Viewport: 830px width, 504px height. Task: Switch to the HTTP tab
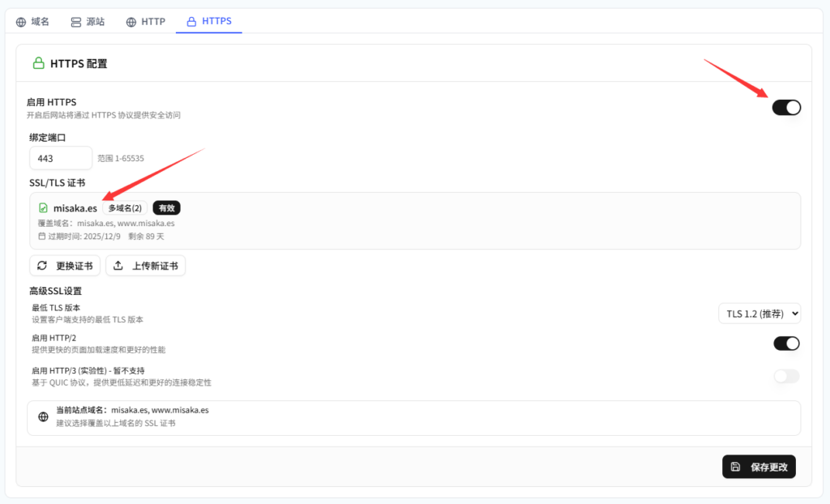146,22
